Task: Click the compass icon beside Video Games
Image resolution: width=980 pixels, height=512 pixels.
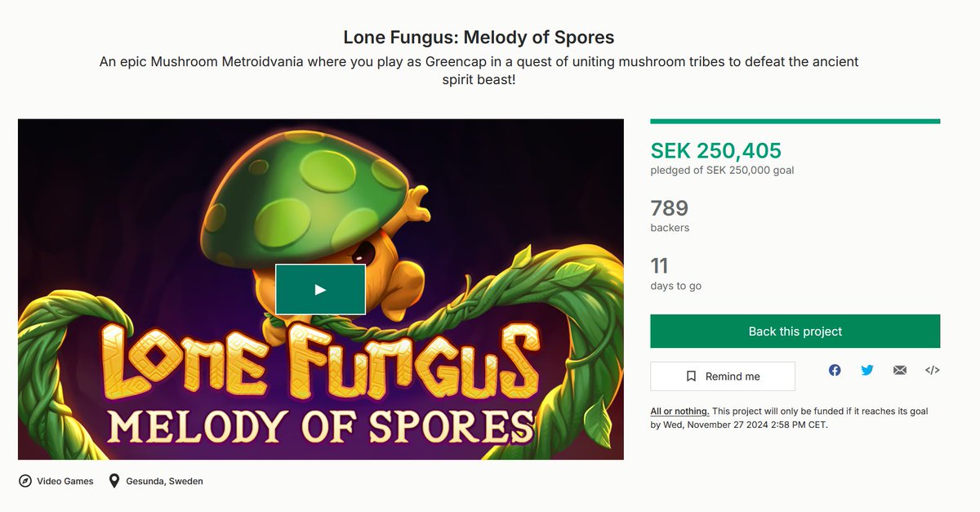Action: coord(25,481)
